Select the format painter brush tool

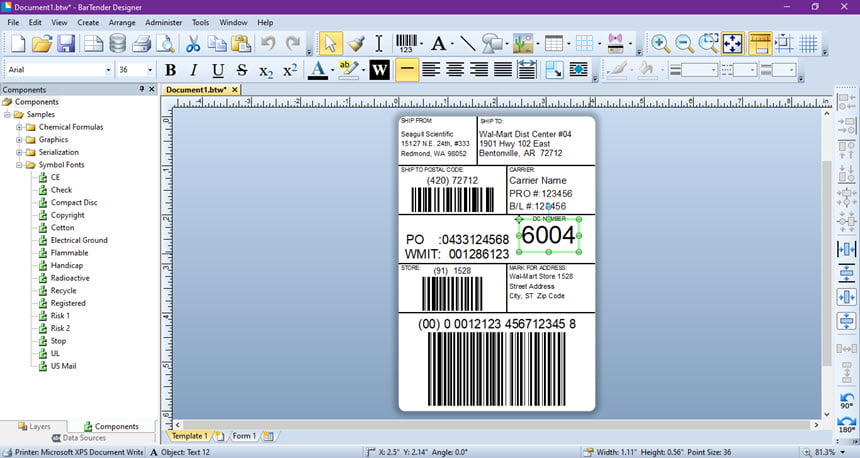tap(355, 43)
